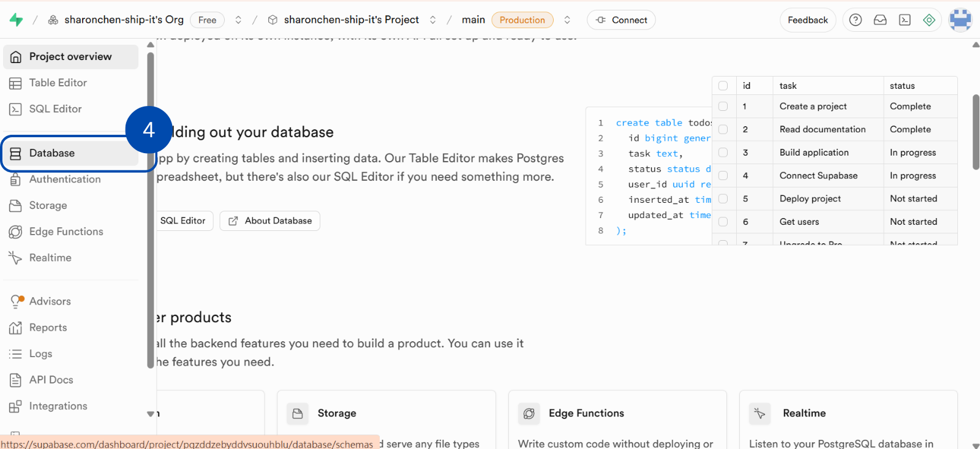The image size is (980, 449).
Task: Expand the branch switcher next to Production
Action: (x=567, y=20)
